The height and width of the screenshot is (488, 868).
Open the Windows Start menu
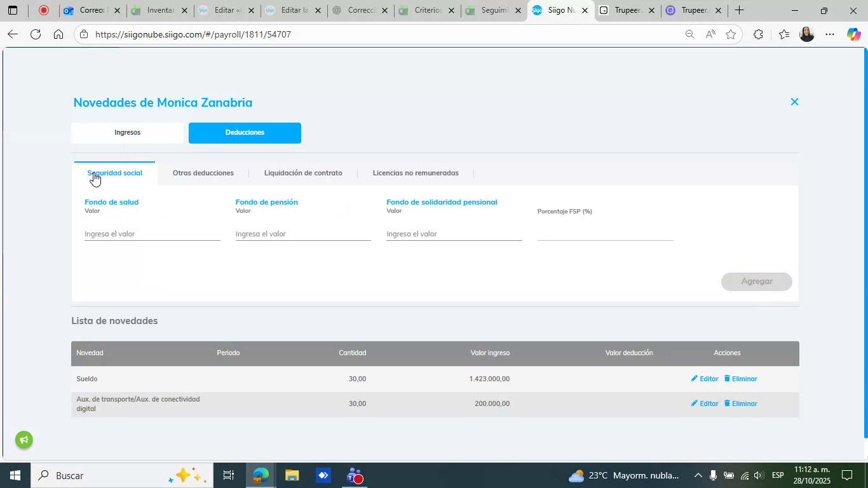point(14,475)
